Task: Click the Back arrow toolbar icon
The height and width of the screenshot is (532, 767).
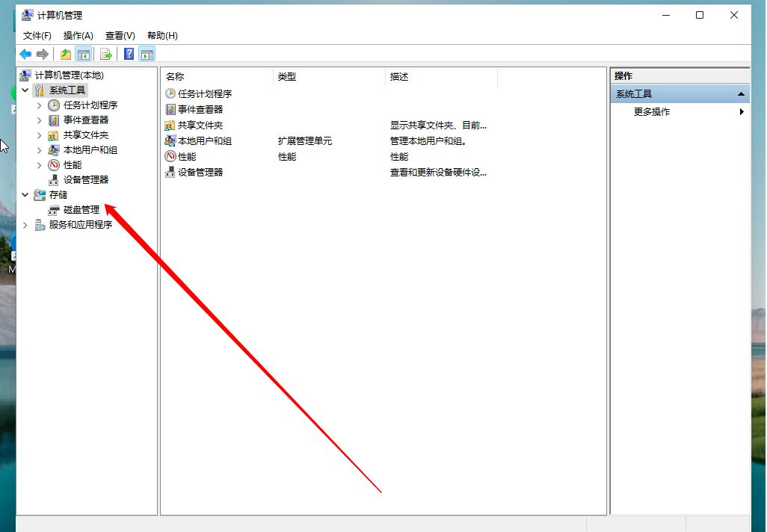Action: pyautogui.click(x=25, y=54)
